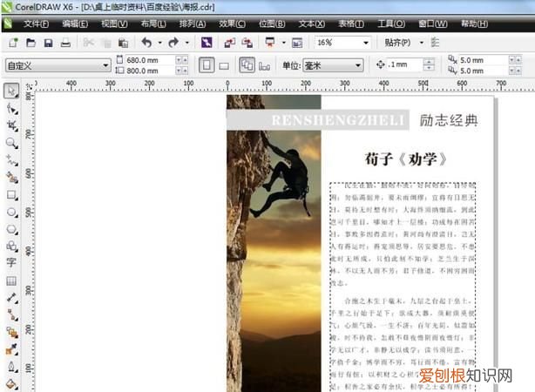535x392 pixels.
Task: Save the document
Action: [49, 43]
